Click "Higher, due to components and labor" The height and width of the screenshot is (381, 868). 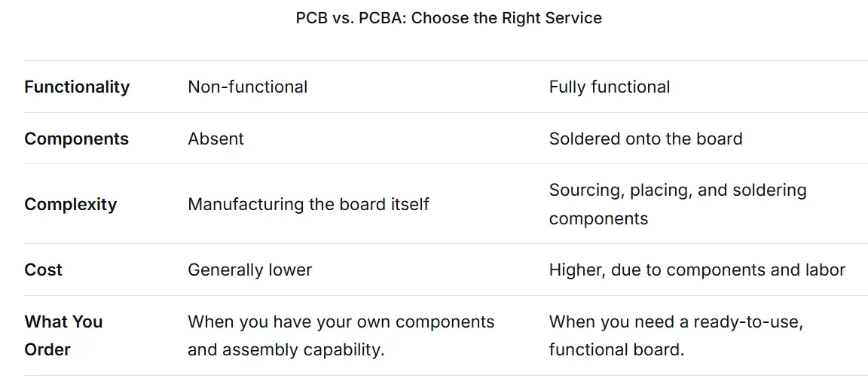point(697,270)
